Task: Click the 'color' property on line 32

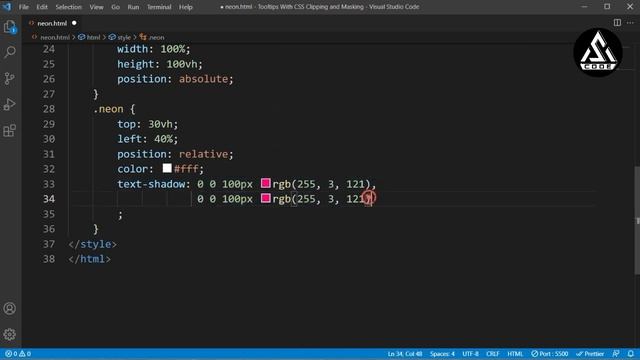Action: 132,169
